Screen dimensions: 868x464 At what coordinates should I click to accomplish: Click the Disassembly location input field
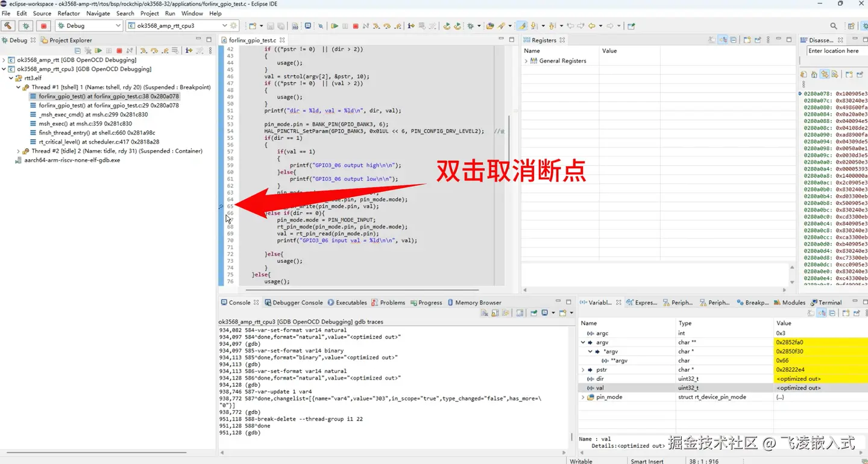(x=837, y=51)
